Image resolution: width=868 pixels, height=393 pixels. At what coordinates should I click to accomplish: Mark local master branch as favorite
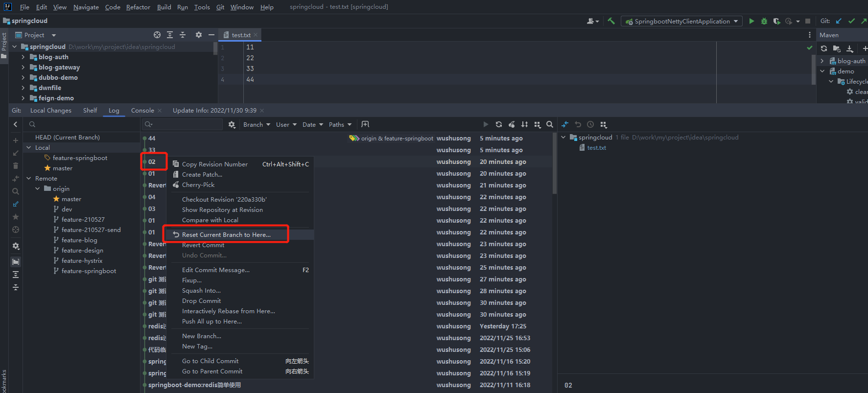pos(47,168)
